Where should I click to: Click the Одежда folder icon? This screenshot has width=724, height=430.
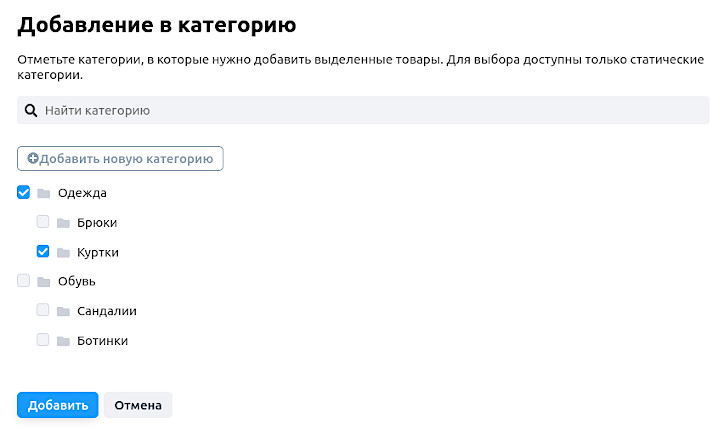tap(44, 193)
